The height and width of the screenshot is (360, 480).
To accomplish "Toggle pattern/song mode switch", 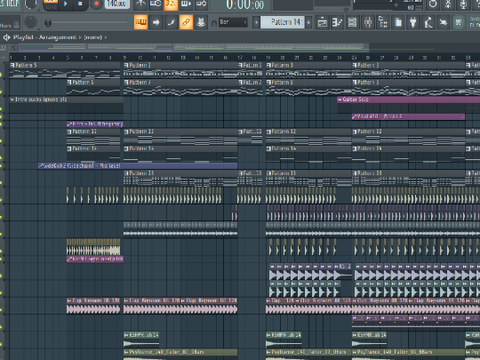I will 50,4.
